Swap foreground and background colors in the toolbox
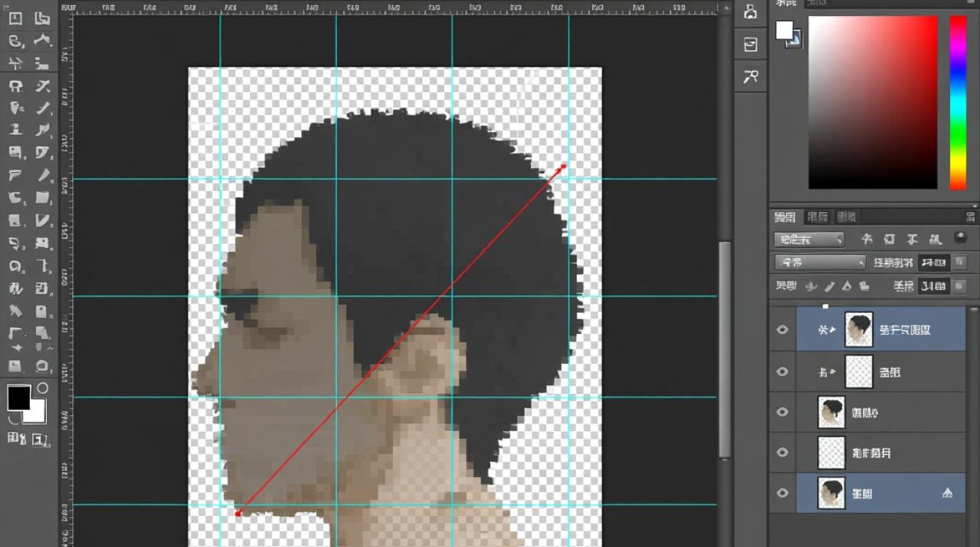 [x=42, y=388]
